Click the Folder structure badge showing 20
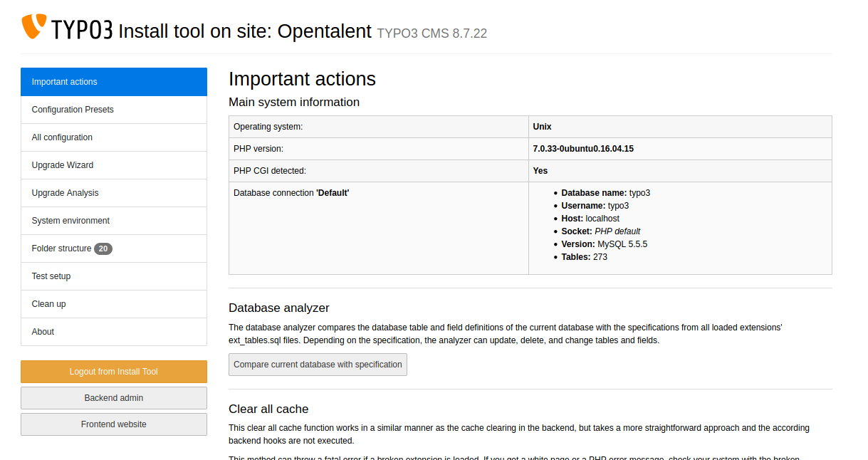Screen dimensions: 868x460 103,249
